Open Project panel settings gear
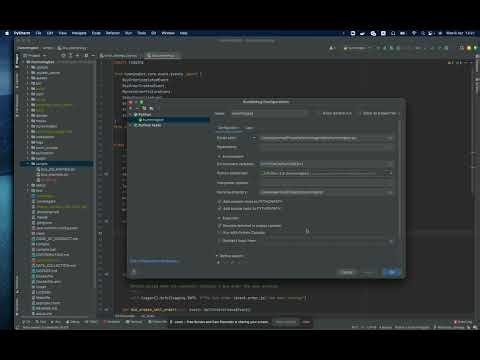 pos(86,55)
